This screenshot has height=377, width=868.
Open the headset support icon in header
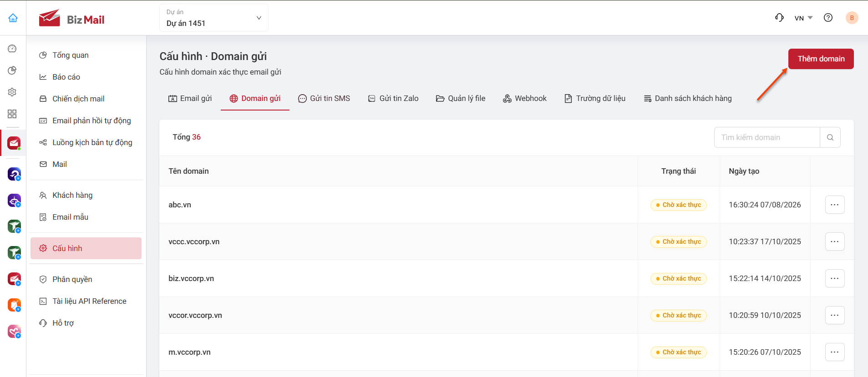(x=779, y=18)
